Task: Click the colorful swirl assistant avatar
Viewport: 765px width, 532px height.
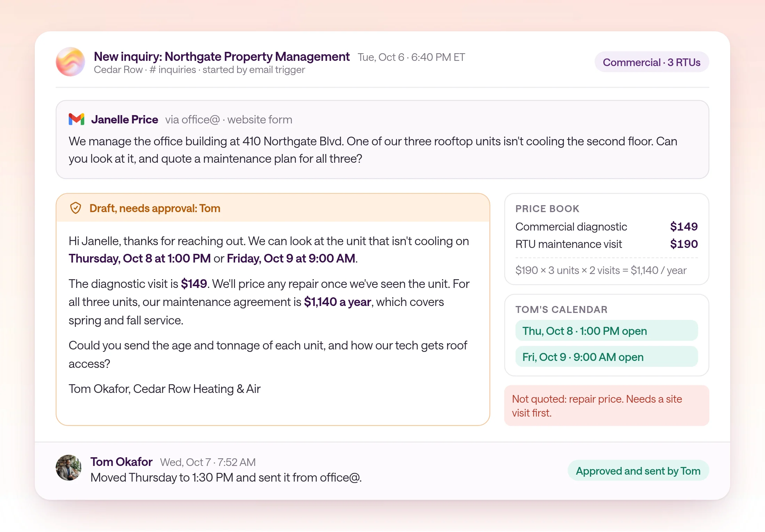Action: coord(70,62)
